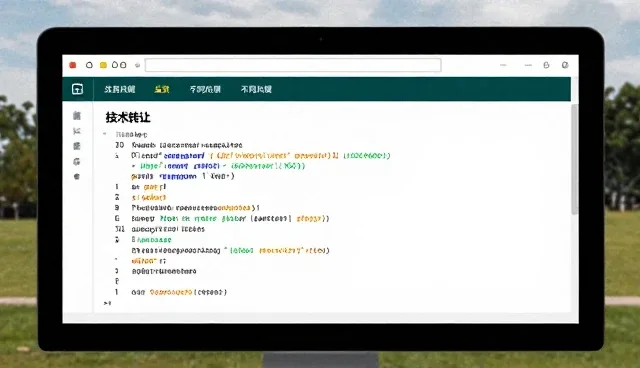Open the first navigation tab beside the logo
Image resolution: width=640 pixels, height=368 pixels.
(x=120, y=89)
